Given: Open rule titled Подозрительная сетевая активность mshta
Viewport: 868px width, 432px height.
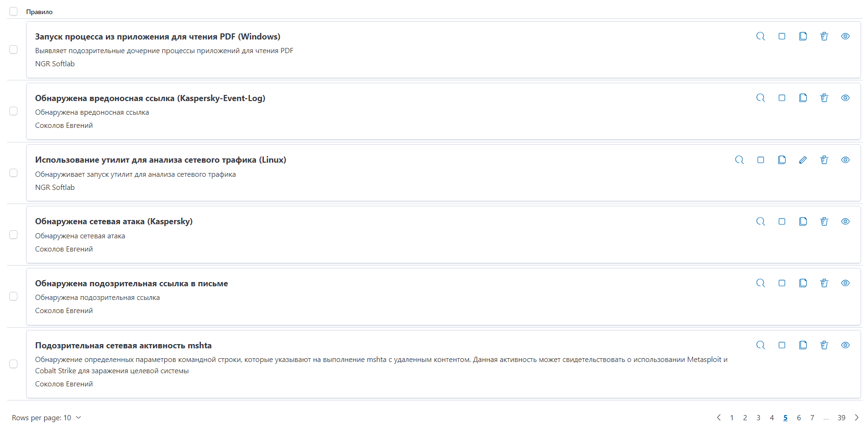Looking at the screenshot, I should tap(123, 346).
